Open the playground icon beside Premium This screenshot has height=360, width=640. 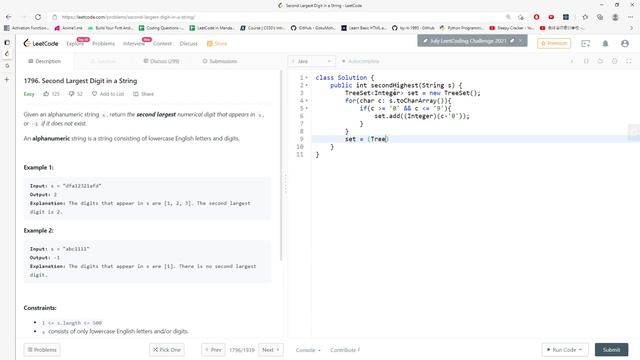(586, 43)
